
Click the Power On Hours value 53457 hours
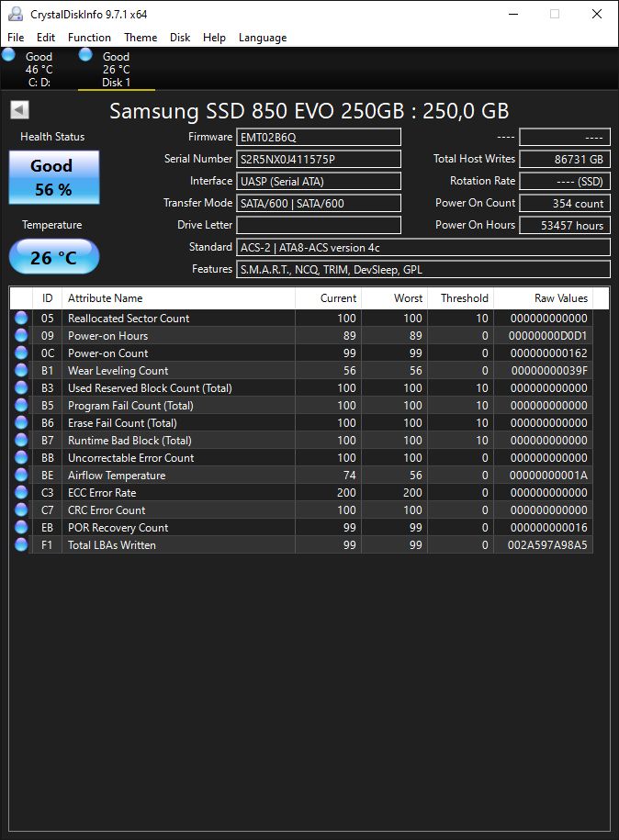pos(565,225)
